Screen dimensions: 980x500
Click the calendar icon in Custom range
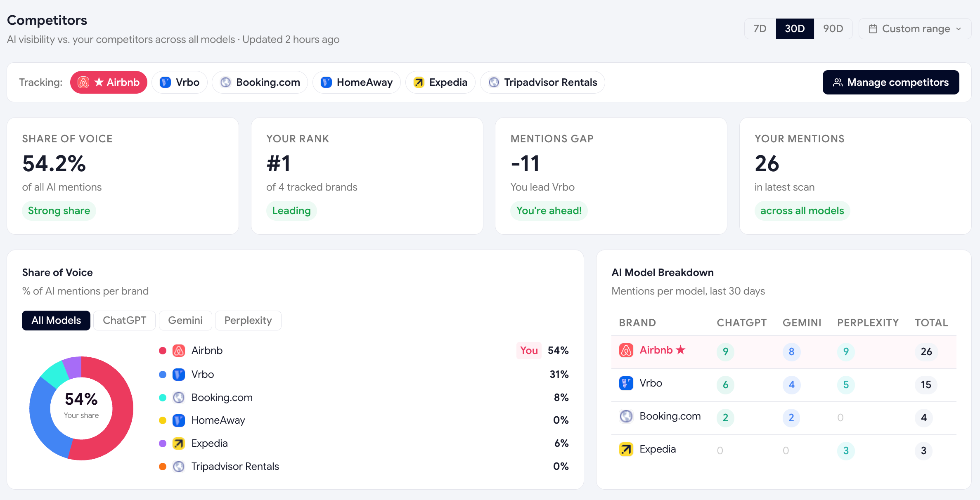[873, 29]
